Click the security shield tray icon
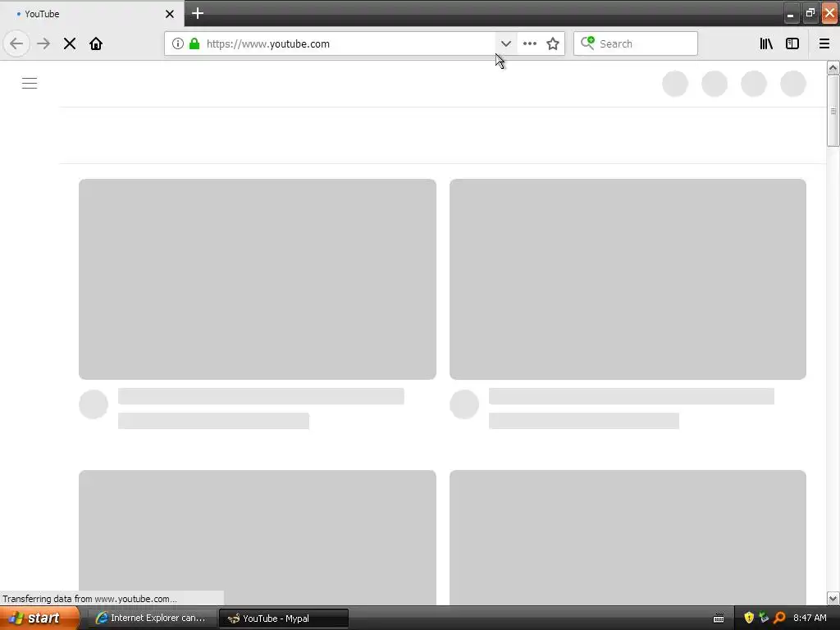The height and width of the screenshot is (630, 840). 749,619
